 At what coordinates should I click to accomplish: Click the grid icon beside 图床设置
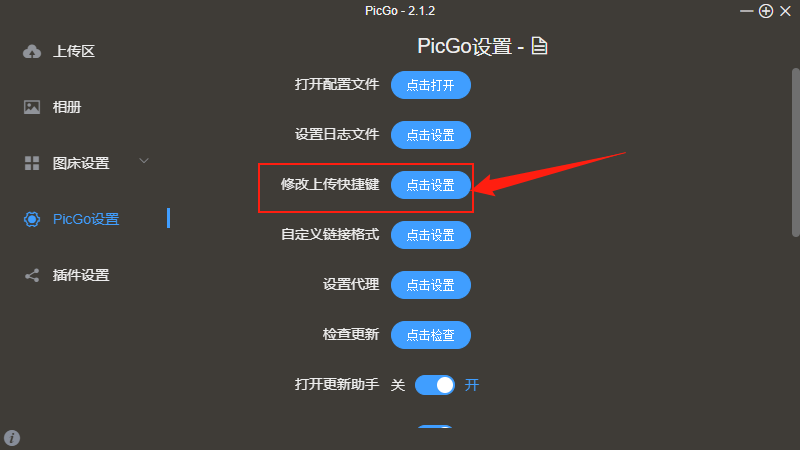coord(32,163)
